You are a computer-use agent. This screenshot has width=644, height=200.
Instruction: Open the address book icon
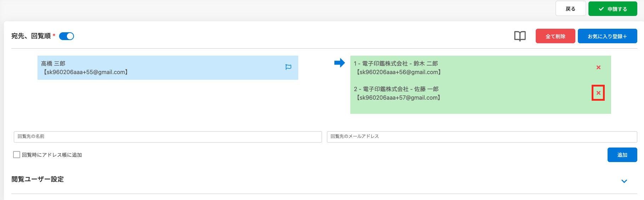click(x=520, y=36)
